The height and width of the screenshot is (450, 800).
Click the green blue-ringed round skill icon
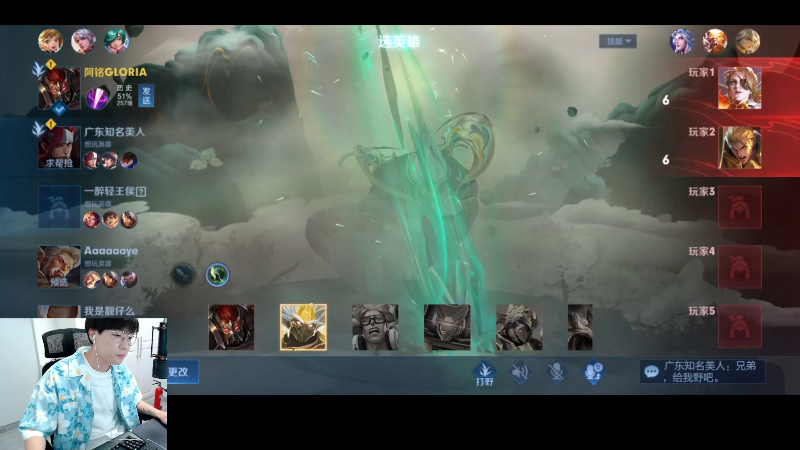(x=217, y=275)
